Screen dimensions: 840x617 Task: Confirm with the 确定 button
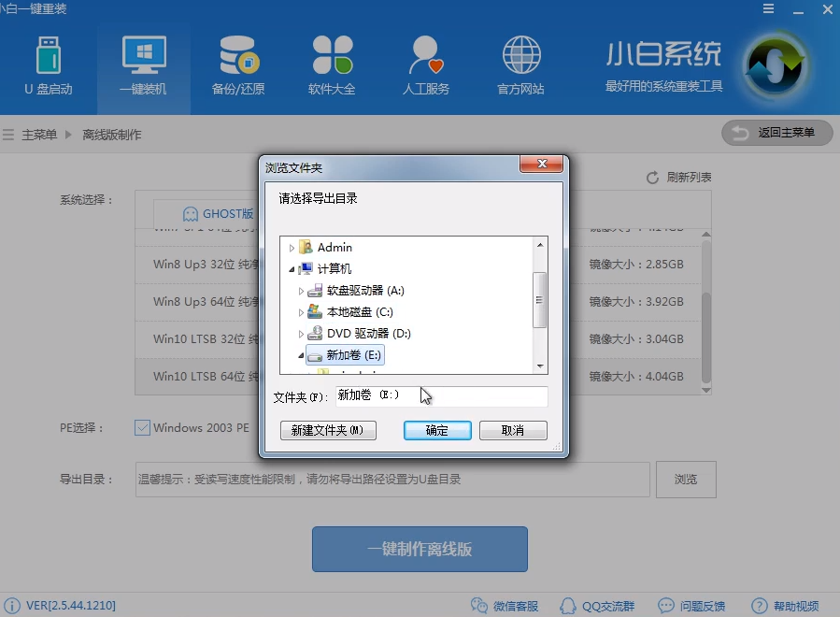pos(436,430)
